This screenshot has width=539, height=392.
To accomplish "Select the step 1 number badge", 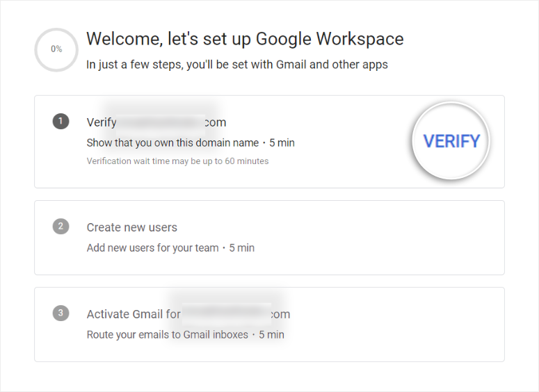I will click(x=61, y=121).
